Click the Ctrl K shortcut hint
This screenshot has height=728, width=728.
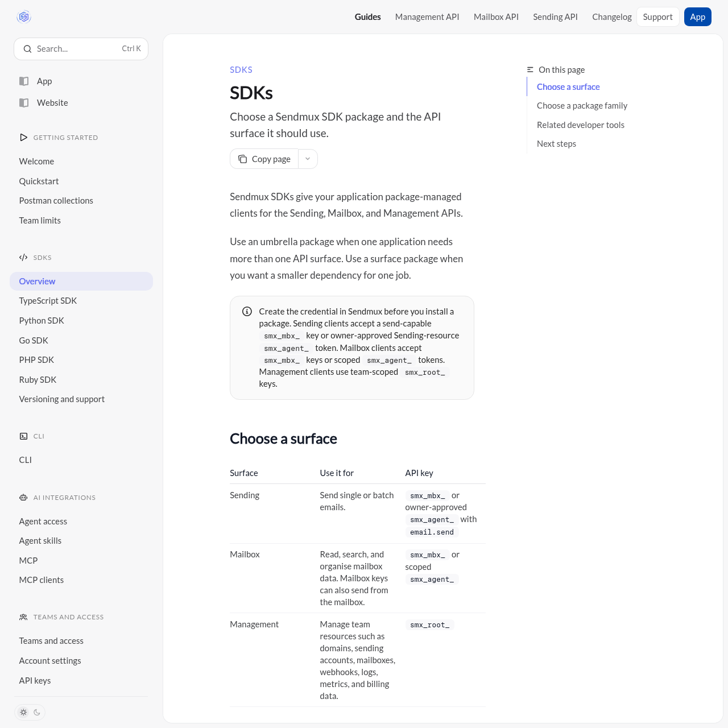[131, 49]
